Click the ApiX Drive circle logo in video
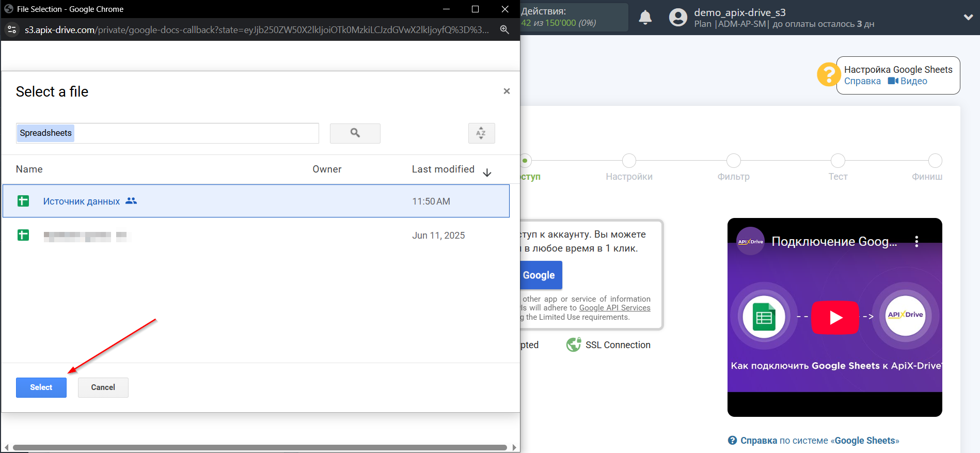This screenshot has width=980, height=453. [905, 315]
